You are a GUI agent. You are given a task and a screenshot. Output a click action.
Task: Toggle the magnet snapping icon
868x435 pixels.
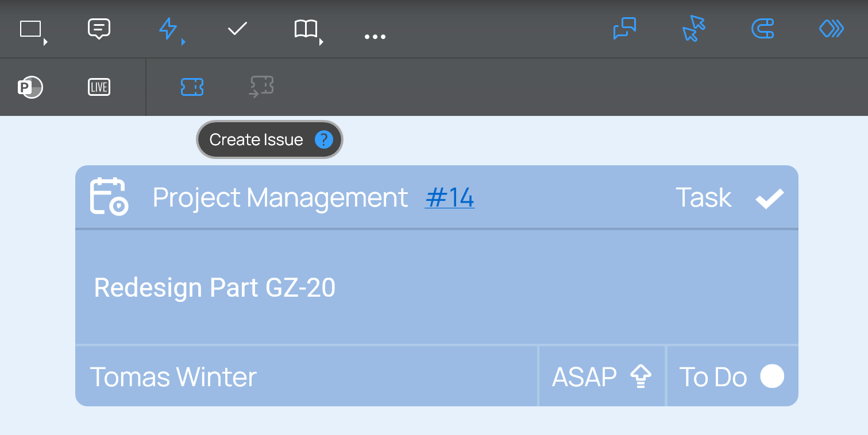pyautogui.click(x=763, y=29)
